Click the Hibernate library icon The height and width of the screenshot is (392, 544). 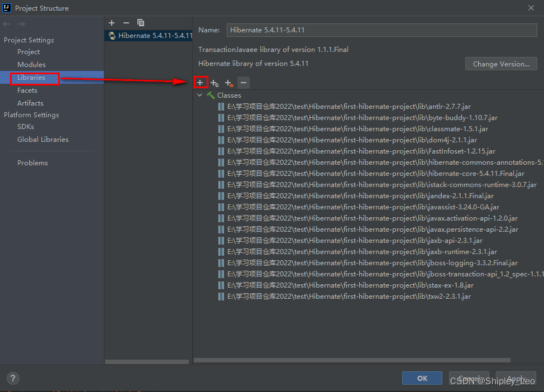(x=112, y=36)
